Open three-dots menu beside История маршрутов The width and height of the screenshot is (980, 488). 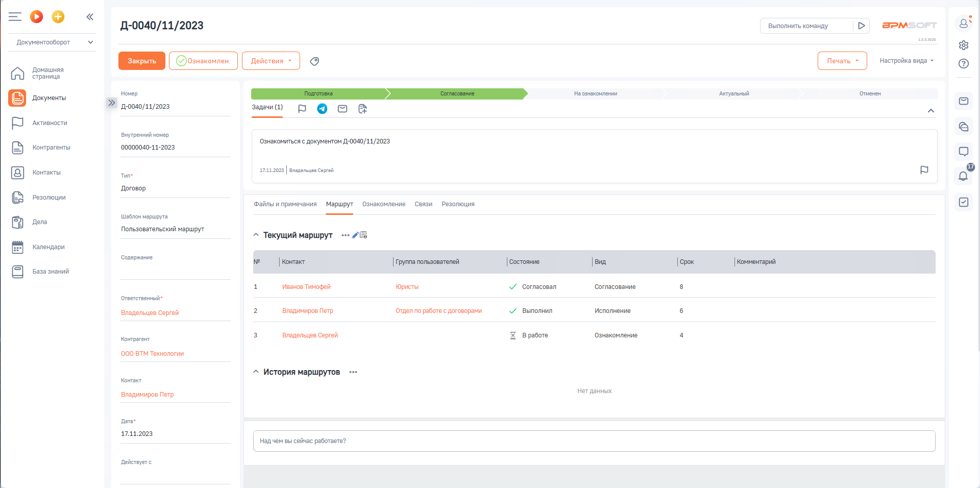(x=353, y=372)
